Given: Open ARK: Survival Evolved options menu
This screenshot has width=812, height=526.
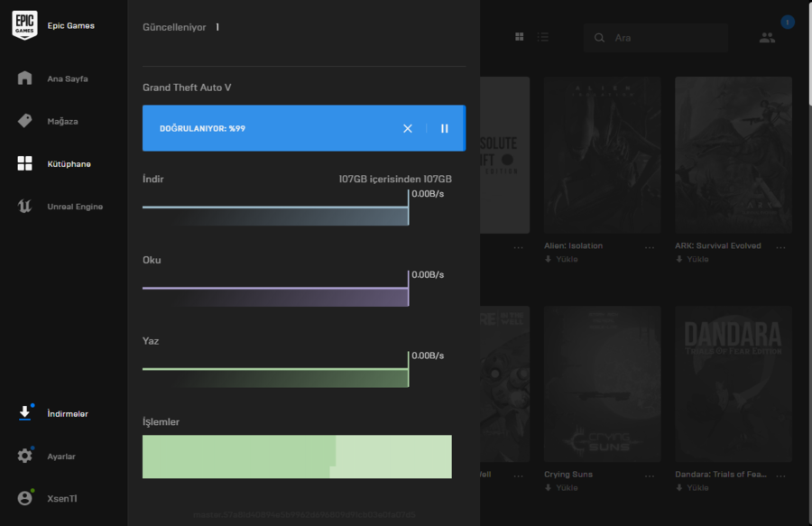Looking at the screenshot, I should coord(781,247).
